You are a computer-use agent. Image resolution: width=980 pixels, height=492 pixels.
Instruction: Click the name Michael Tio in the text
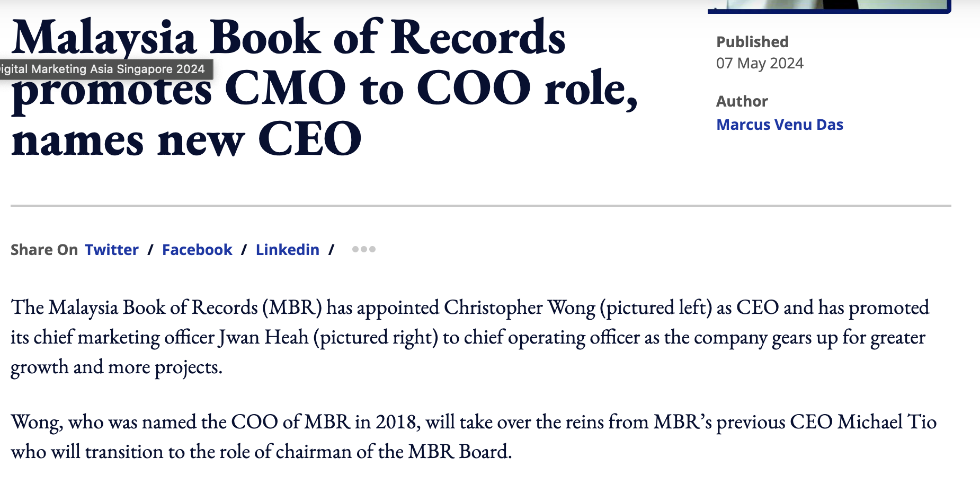[887, 422]
